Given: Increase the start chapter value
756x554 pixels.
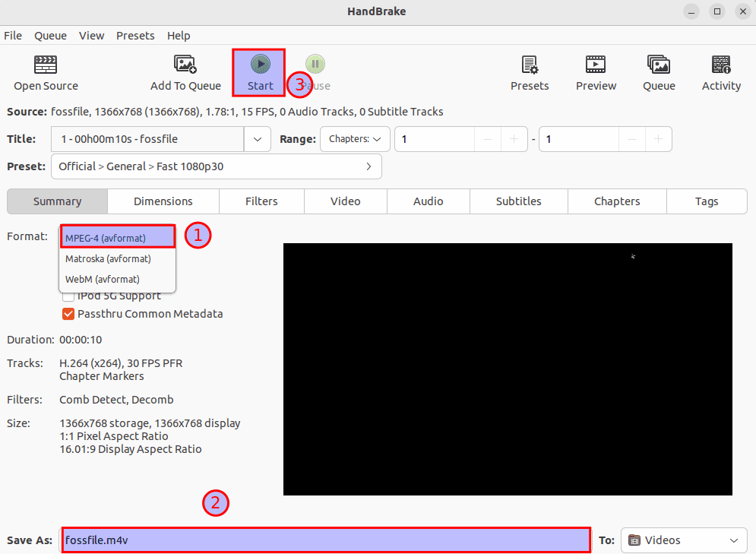Looking at the screenshot, I should pyautogui.click(x=514, y=139).
